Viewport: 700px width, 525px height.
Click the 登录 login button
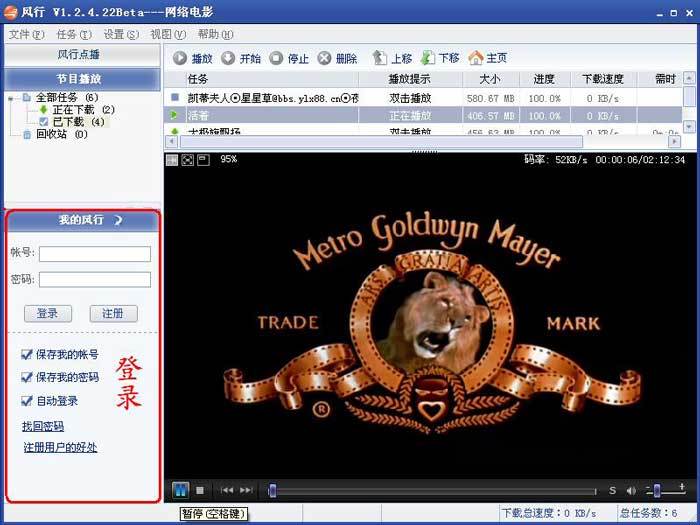coord(48,313)
